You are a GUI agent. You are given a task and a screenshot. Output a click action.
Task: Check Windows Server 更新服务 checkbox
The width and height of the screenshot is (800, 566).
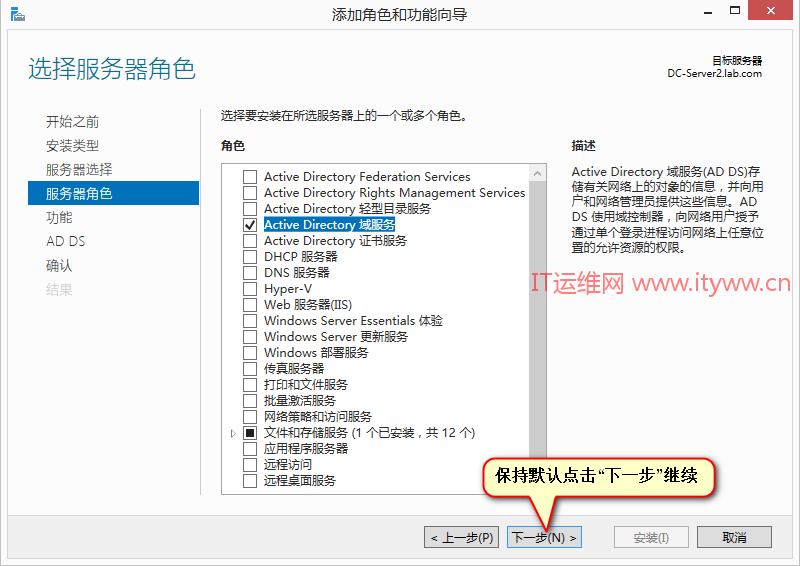(250, 337)
